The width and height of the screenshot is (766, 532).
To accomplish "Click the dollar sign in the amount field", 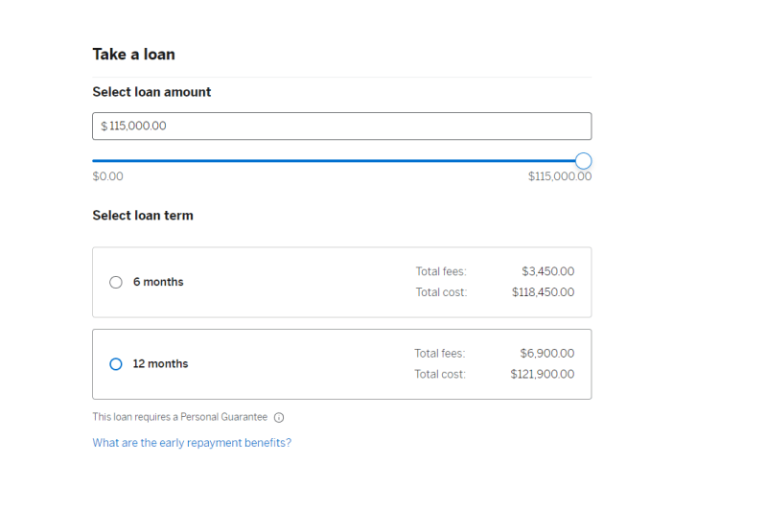I will [104, 127].
